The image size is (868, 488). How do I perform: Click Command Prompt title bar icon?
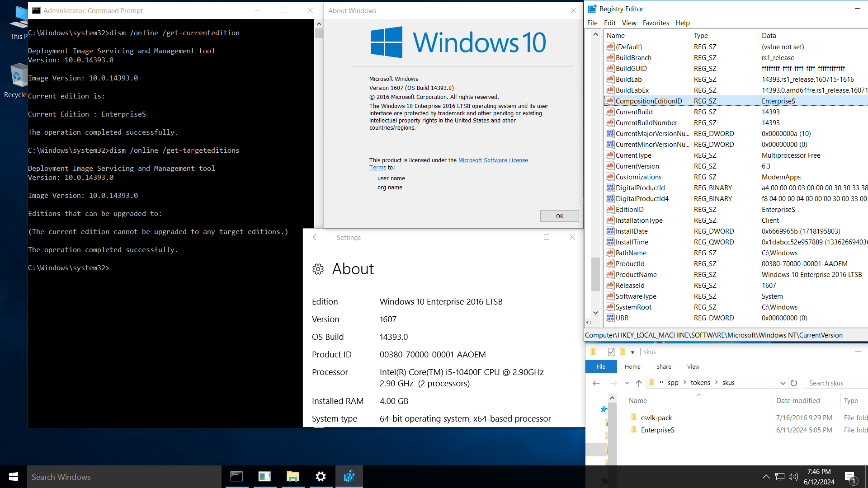coord(36,10)
